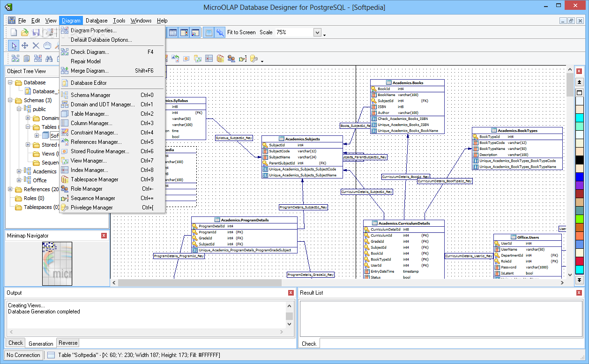
Task: Switch to the Reverse output tab
Action: 68,343
